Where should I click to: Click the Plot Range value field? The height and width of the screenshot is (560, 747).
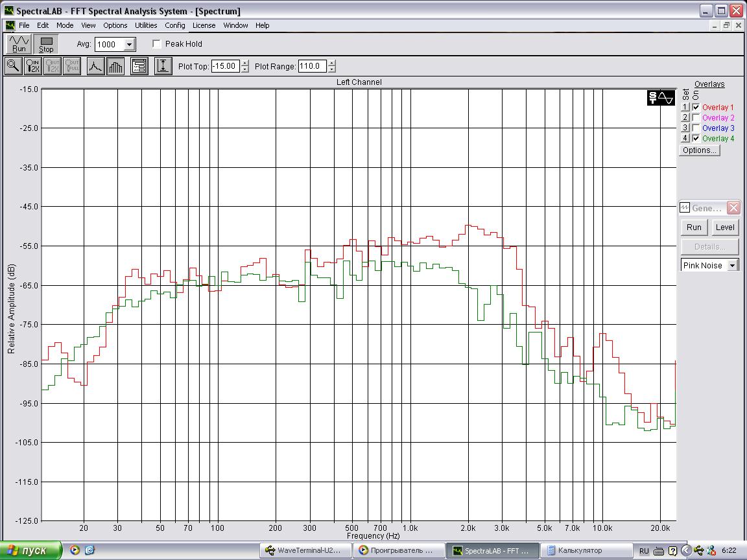(313, 66)
